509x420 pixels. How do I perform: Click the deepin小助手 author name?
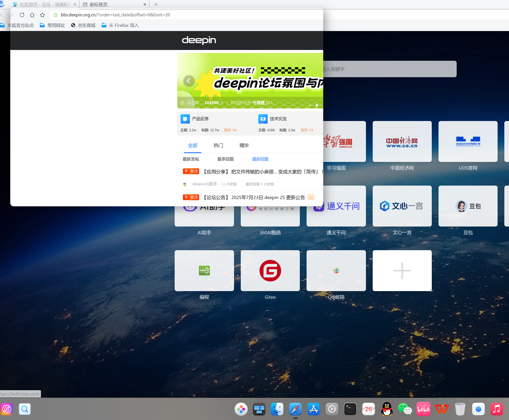tap(205, 184)
